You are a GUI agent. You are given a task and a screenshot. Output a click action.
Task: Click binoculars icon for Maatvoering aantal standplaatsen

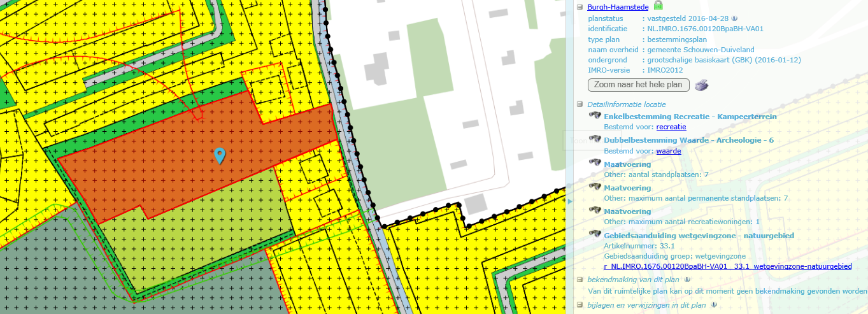595,164
